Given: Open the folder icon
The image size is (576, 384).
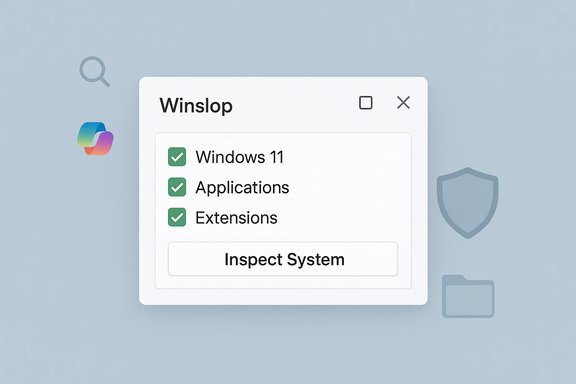Looking at the screenshot, I should pos(468,296).
